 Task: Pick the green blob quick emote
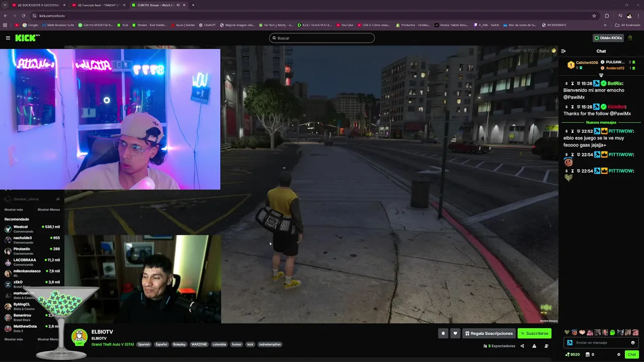pos(612,332)
